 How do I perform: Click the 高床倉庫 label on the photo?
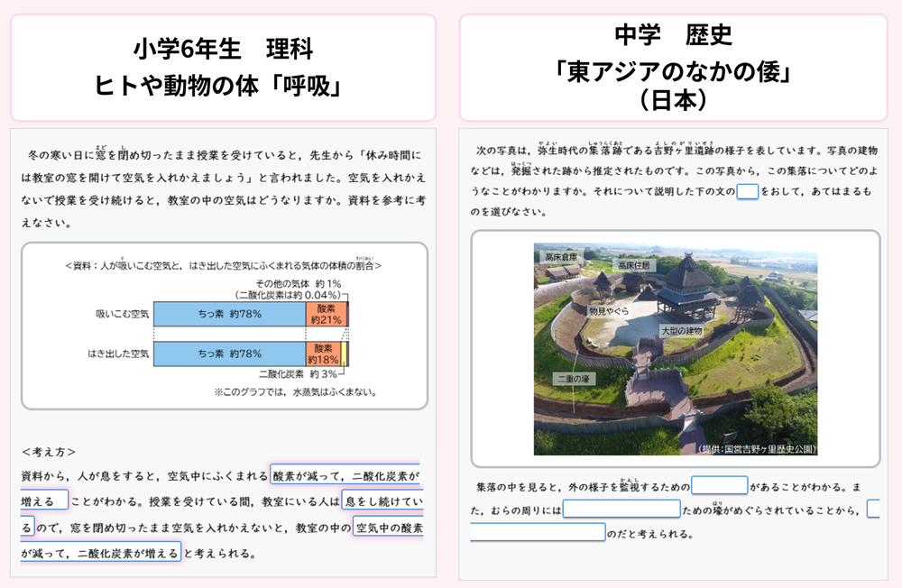tap(561, 257)
